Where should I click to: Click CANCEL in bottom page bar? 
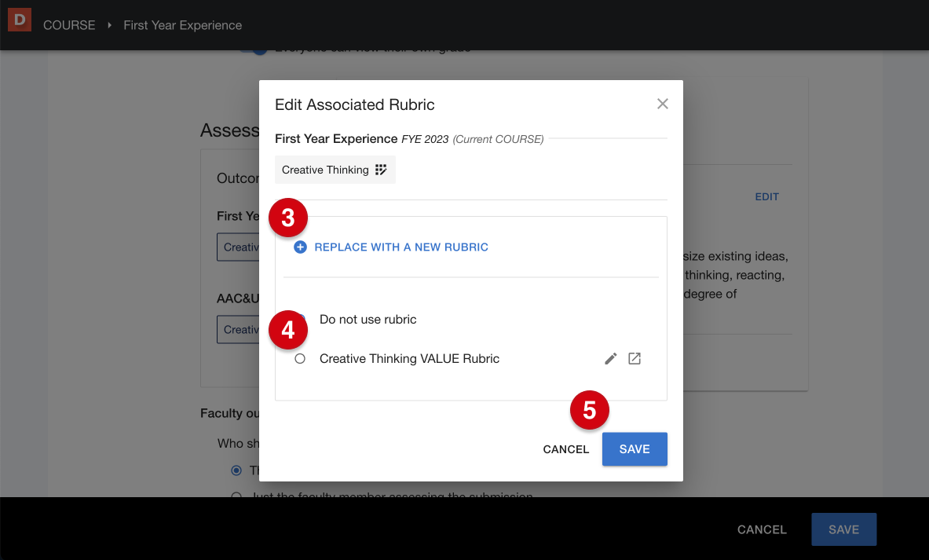[x=762, y=530]
